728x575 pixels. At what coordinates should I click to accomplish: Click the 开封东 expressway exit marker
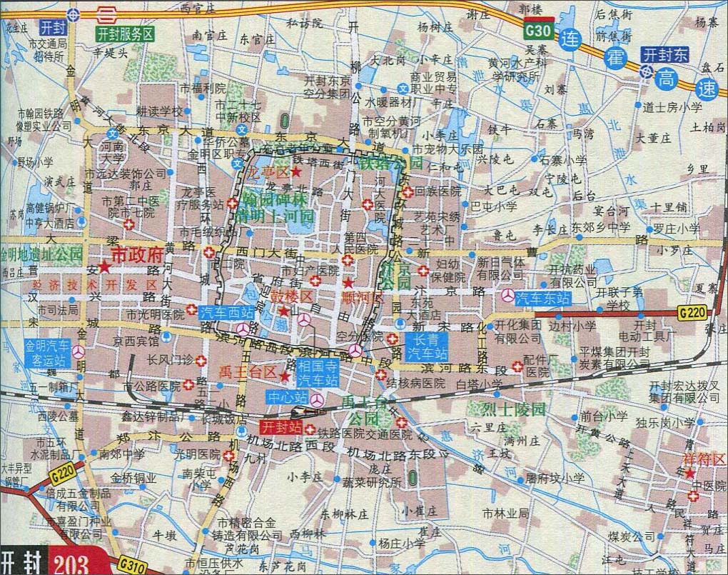[x=645, y=71]
